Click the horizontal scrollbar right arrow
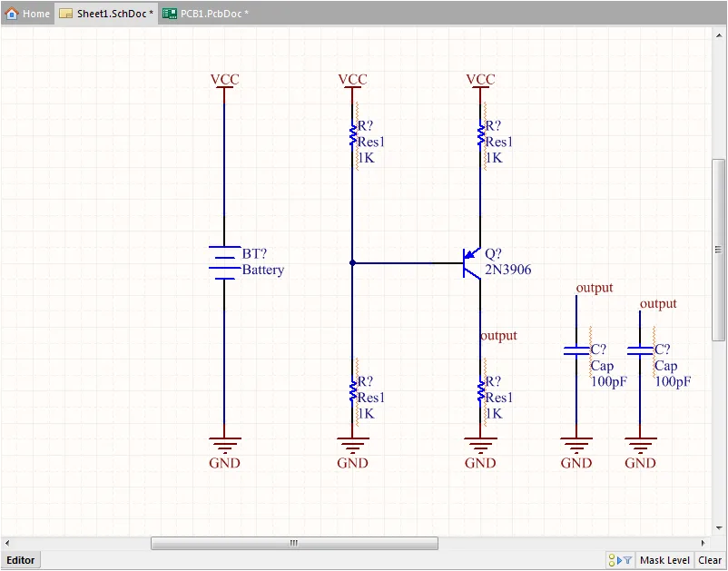 [x=703, y=543]
